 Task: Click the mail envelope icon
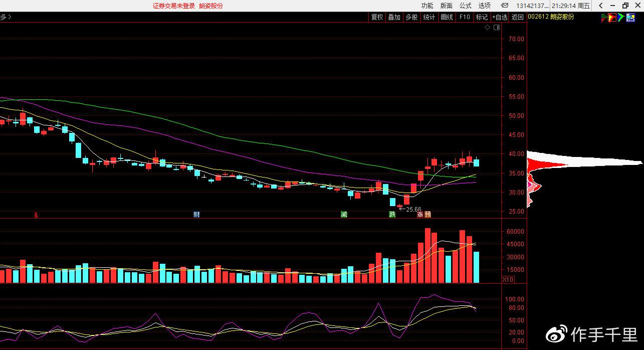(505, 6)
